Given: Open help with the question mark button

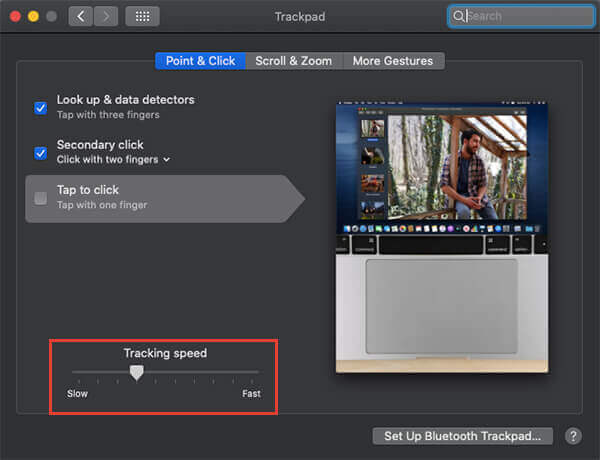Looking at the screenshot, I should pyautogui.click(x=573, y=436).
